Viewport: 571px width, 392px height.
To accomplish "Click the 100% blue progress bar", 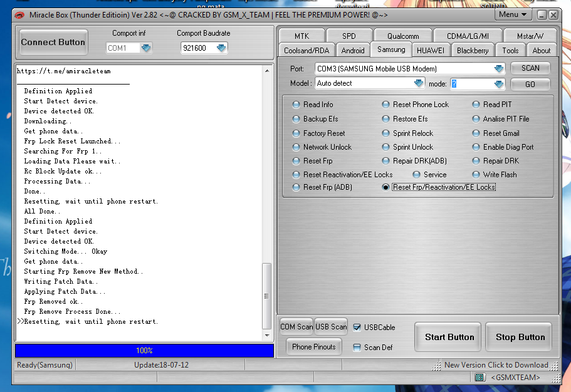I will click(144, 351).
